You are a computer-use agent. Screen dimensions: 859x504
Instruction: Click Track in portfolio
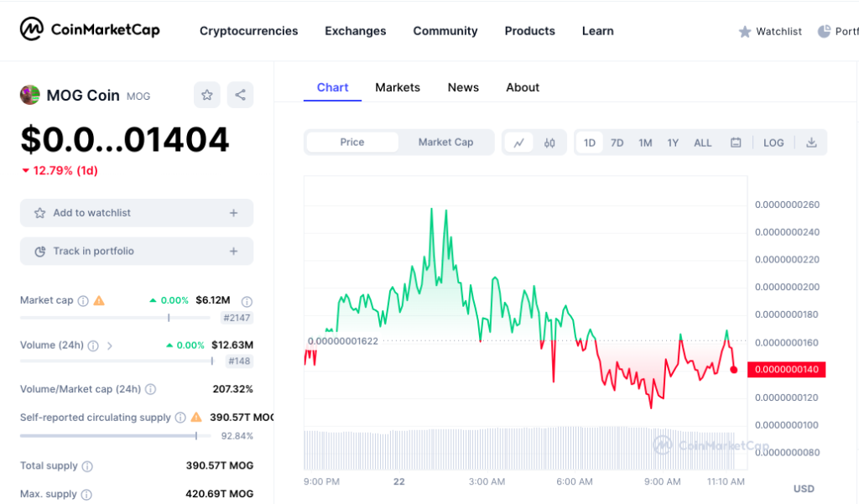coord(136,251)
